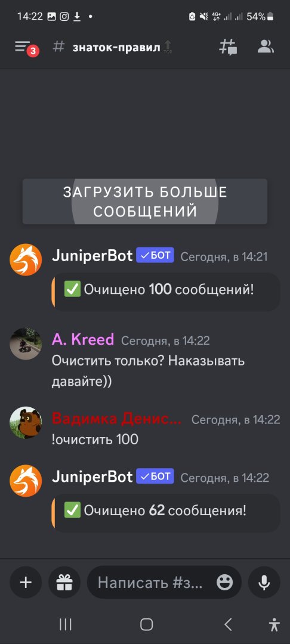Image resolution: width=290 pixels, height=644 pixels.
Task: Select the Очищено 62 сообщения embed
Action: pos(166,511)
